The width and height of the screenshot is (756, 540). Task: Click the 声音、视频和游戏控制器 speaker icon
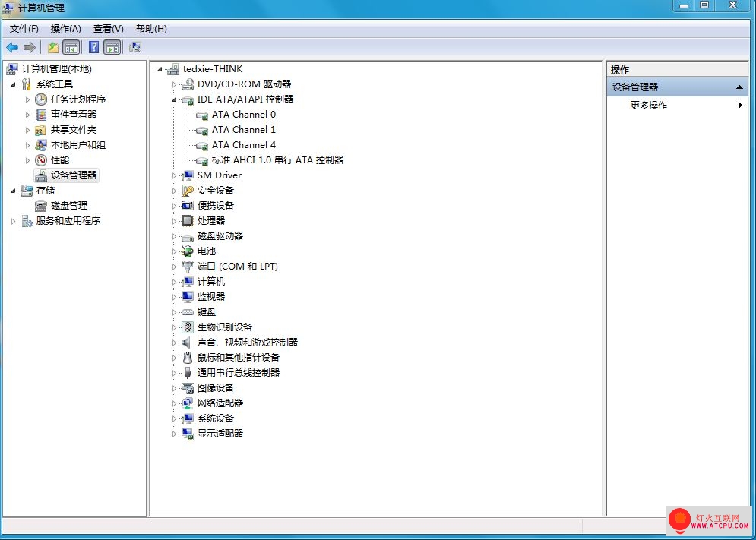pyautogui.click(x=188, y=343)
